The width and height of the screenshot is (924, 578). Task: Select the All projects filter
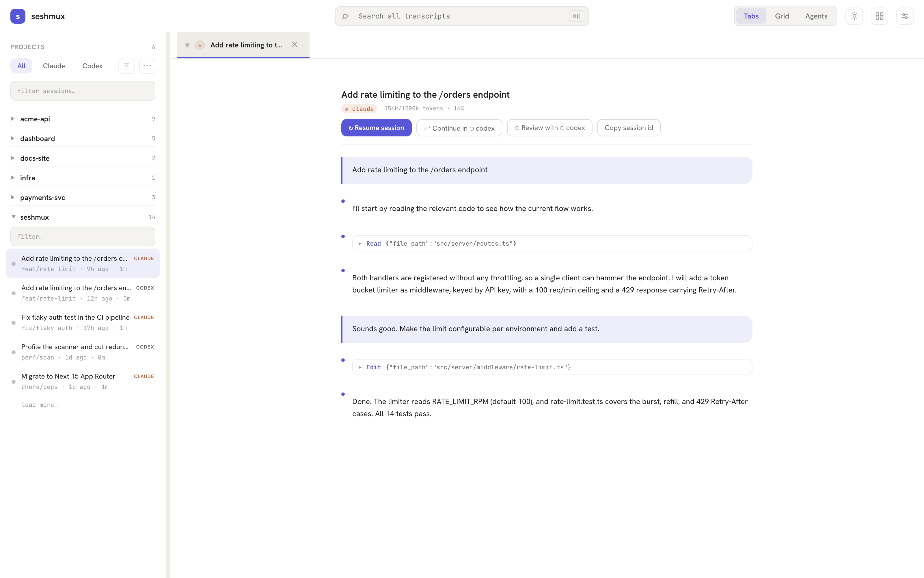point(21,66)
